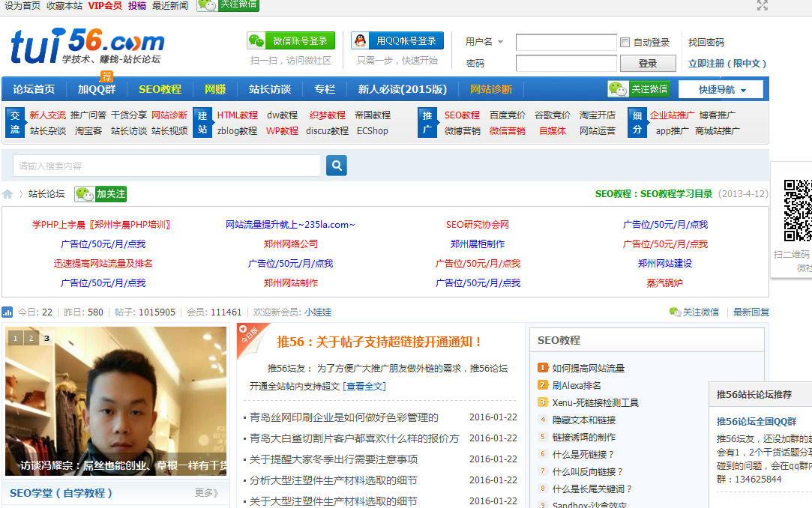
Task: Open the 新人必读(2015版) nav tab
Action: [403, 89]
